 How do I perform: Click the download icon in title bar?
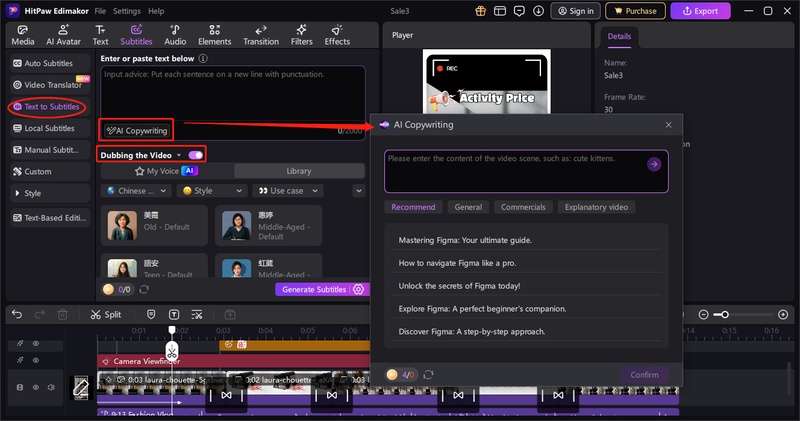pyautogui.click(x=538, y=11)
